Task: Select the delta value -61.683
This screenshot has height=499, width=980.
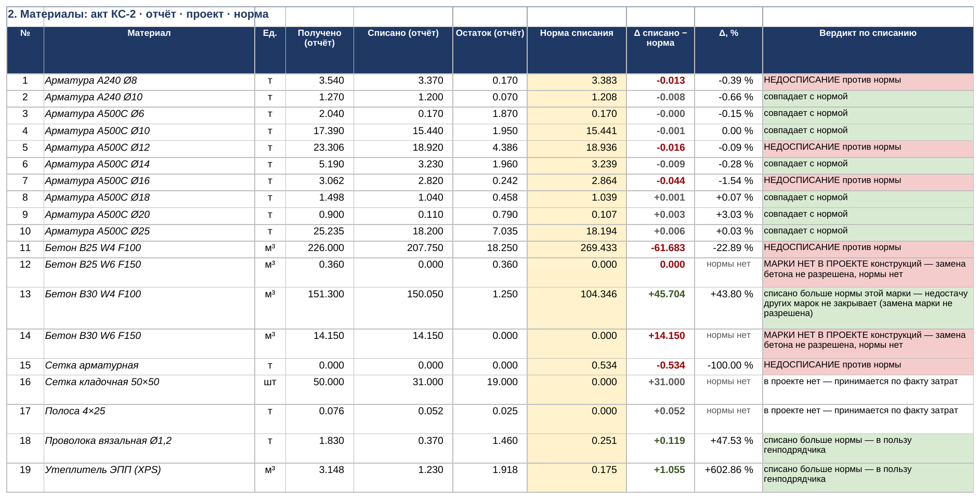Action: point(661,249)
